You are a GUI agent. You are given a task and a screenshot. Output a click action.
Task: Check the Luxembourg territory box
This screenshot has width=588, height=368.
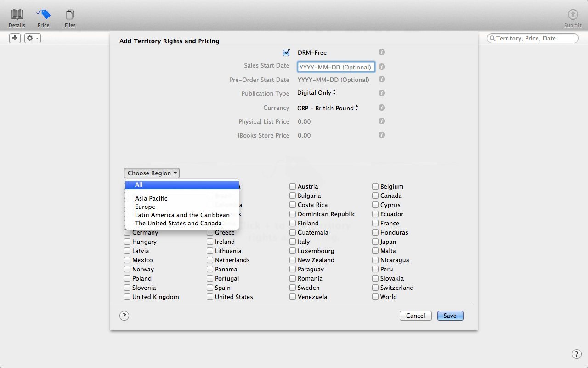(293, 251)
